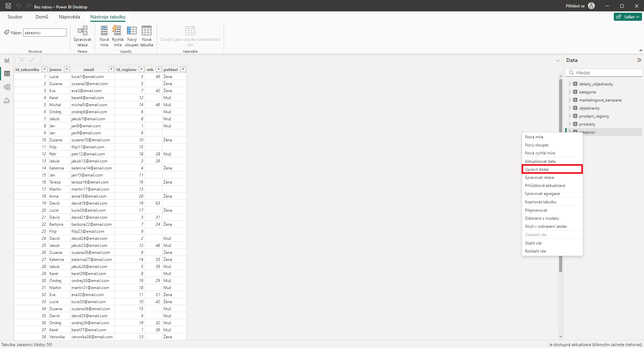644x348 pixels.
Task: Open the filter dropdown on pohlavi column
Action: [x=183, y=69]
